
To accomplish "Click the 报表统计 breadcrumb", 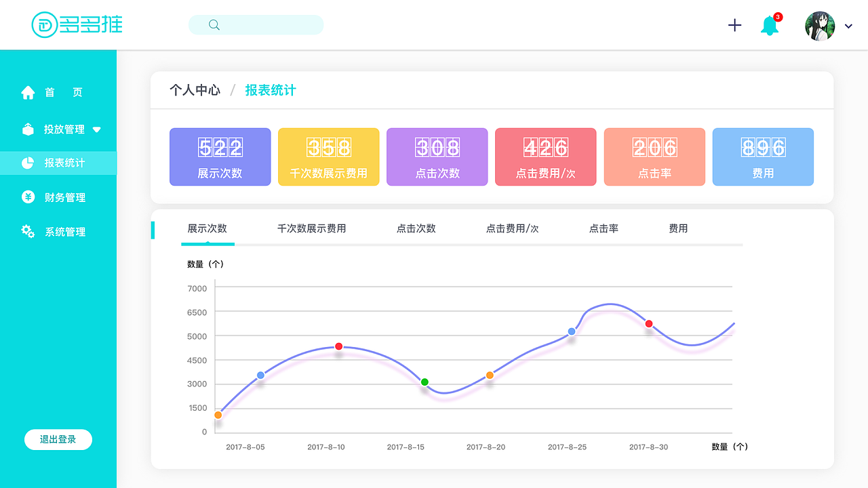I will point(271,90).
